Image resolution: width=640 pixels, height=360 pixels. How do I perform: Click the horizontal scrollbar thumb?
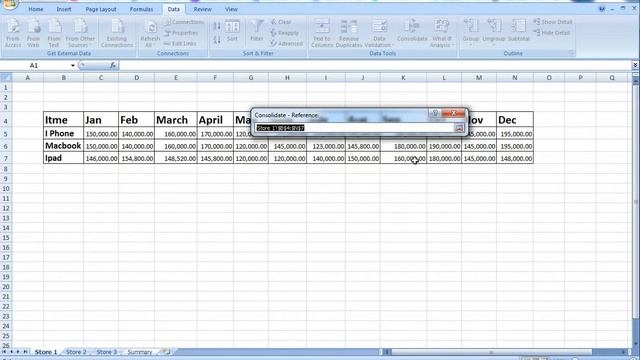(491, 352)
